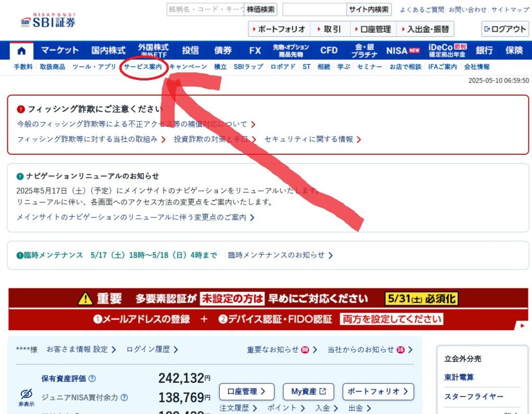Image resolution: width=532 pixels, height=414 pixels.
Task: Focus the site search input field
Action: click(314, 9)
